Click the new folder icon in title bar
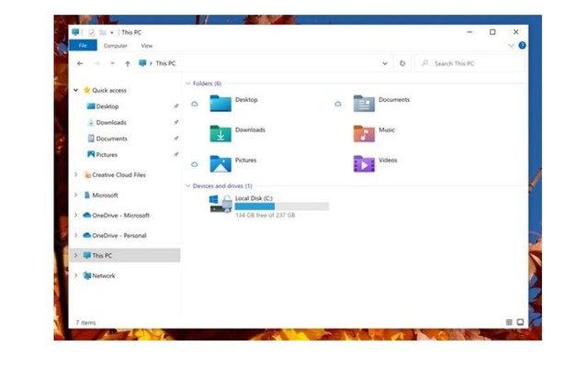 coord(102,33)
